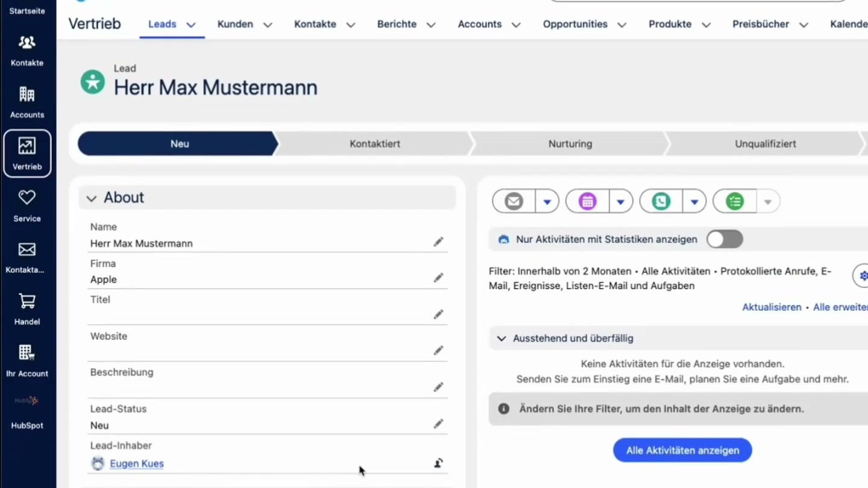868x488 pixels.
Task: Open the dropdown next to the email icon
Action: click(546, 201)
